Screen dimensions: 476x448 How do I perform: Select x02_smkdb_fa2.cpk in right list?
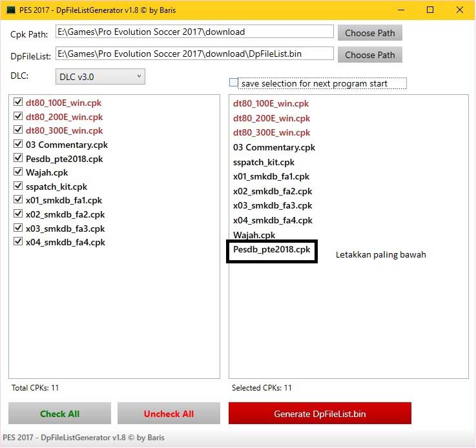(x=273, y=191)
